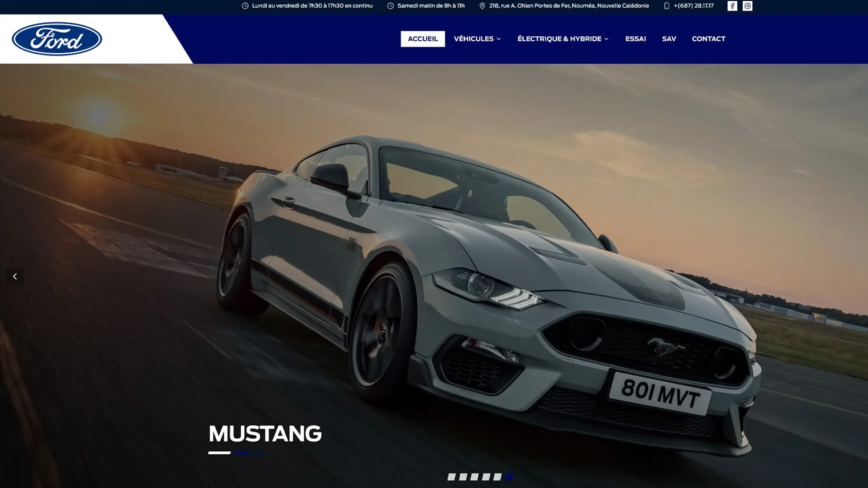The width and height of the screenshot is (868, 488).
Task: Click the map pin icon beside address
Action: coord(482,6)
